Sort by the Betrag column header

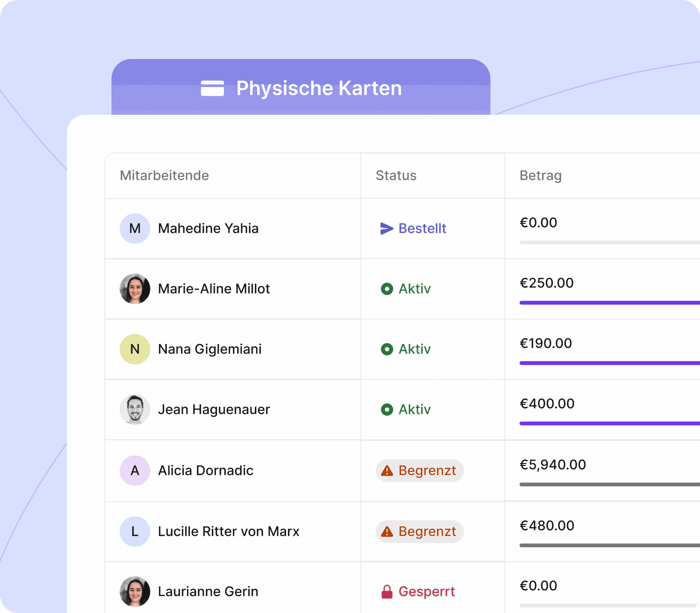pyautogui.click(x=541, y=176)
